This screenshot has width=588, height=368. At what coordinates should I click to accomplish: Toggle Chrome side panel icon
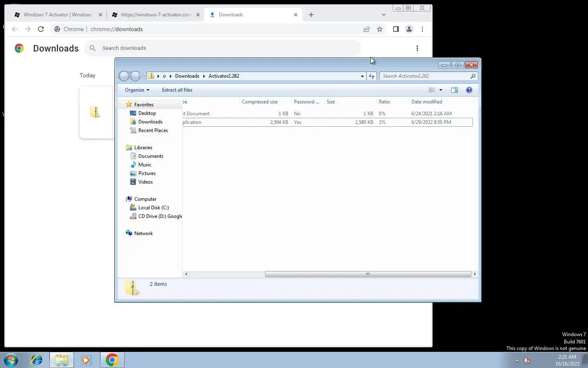(x=396, y=29)
